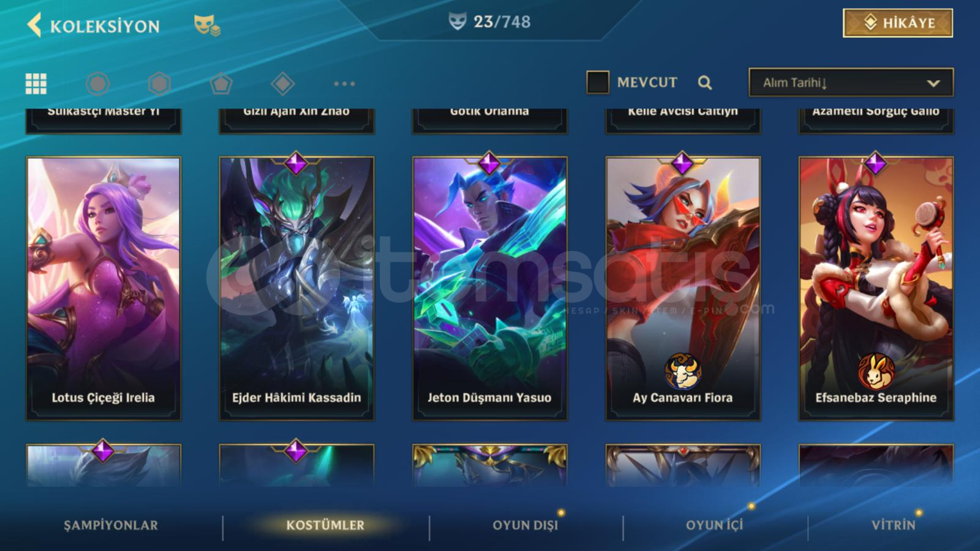Go back using the Koleksiyon arrow
The image size is (980, 551).
point(34,25)
